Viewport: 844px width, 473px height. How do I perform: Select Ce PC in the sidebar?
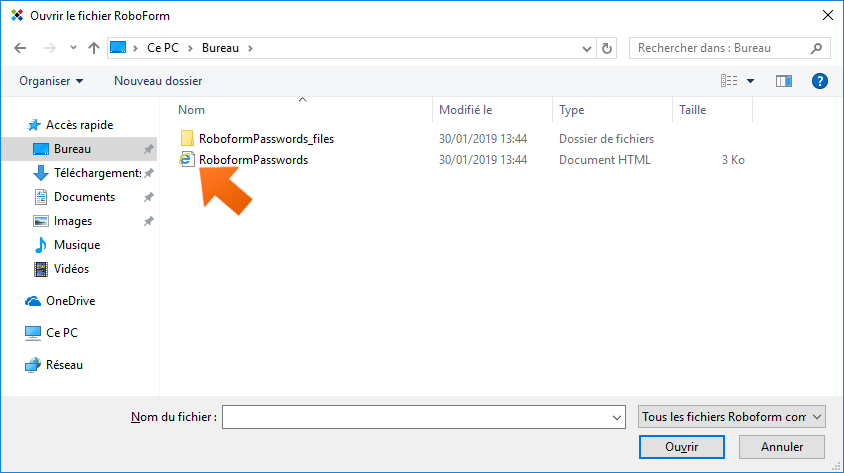pyautogui.click(x=62, y=333)
